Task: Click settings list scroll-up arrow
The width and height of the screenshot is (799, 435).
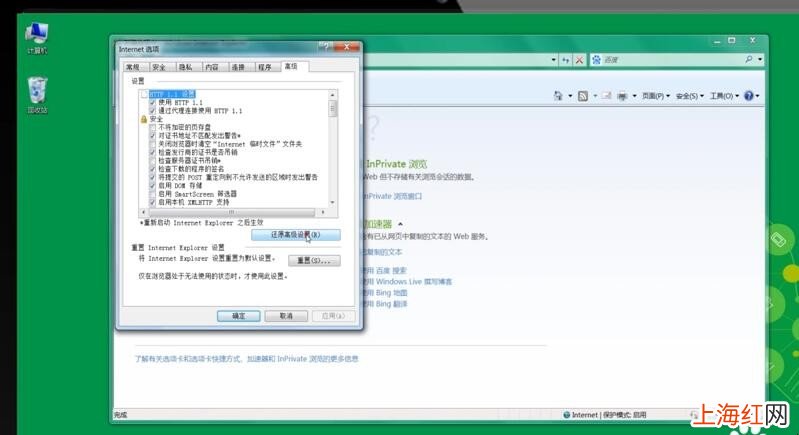Action: point(333,95)
